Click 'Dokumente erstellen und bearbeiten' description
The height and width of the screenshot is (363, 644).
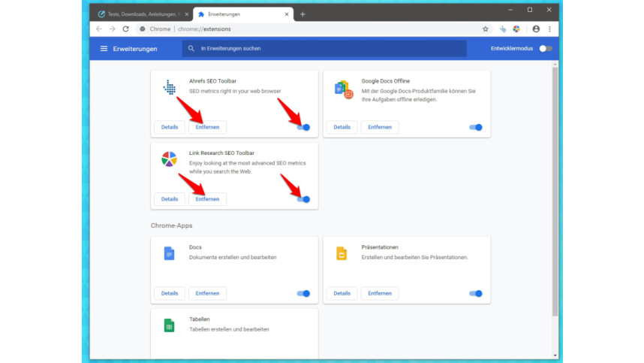[x=233, y=257]
